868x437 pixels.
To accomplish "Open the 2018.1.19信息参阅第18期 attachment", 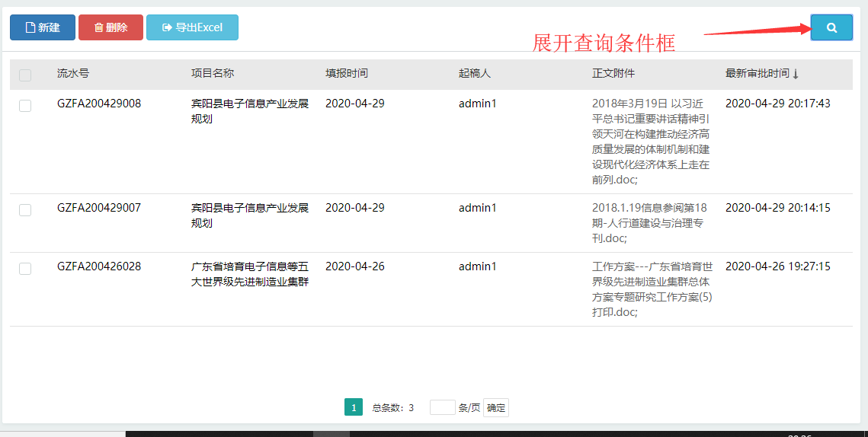I will 649,222.
